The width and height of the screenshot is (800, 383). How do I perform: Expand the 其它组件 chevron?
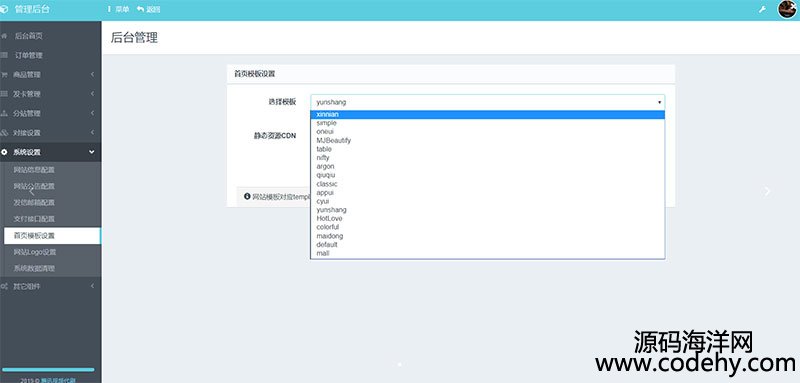coord(92,286)
